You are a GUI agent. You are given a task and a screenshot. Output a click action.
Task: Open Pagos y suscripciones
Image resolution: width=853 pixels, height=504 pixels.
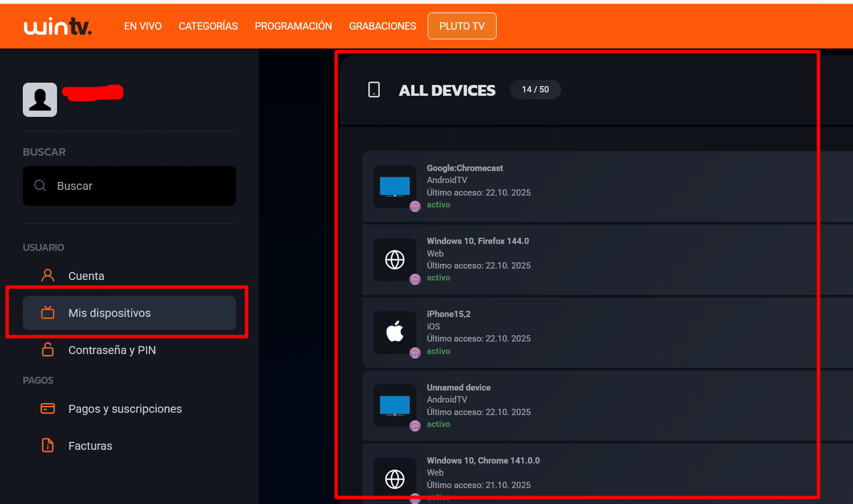pyautogui.click(x=125, y=409)
